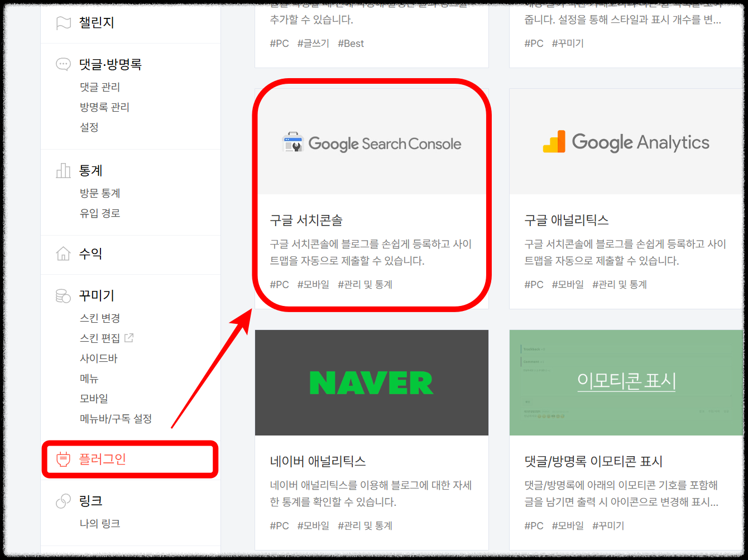Viewport: 748px width, 560px height.
Task: Open 챌린지 menu
Action: coord(97,23)
